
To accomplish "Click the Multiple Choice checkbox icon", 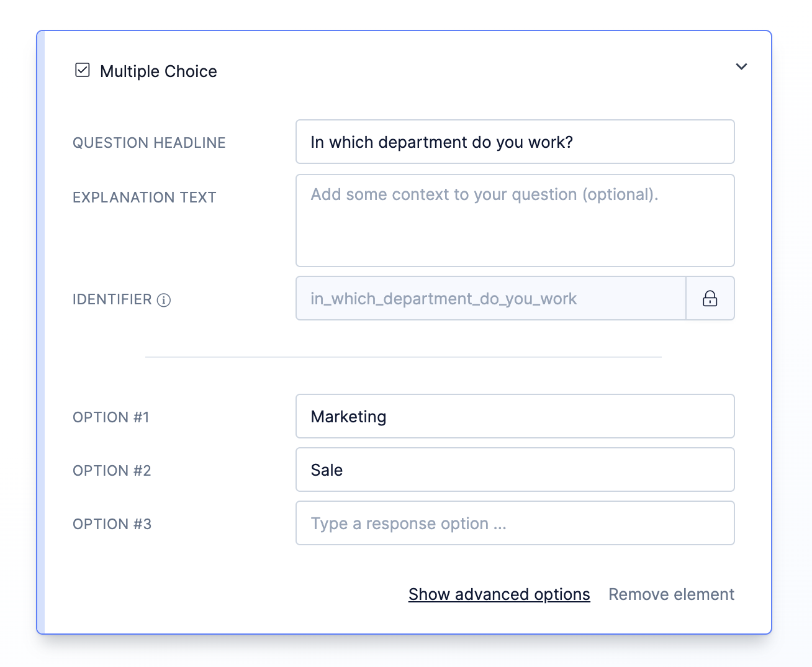I will pyautogui.click(x=82, y=70).
